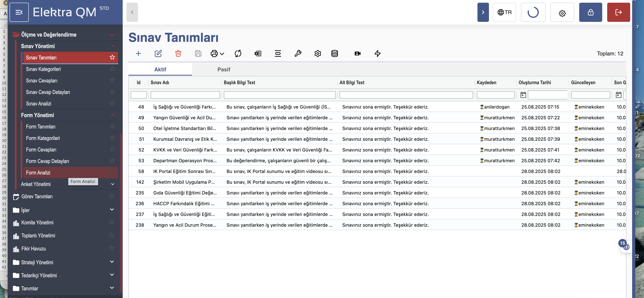Click the wrench tool icon

point(297,54)
